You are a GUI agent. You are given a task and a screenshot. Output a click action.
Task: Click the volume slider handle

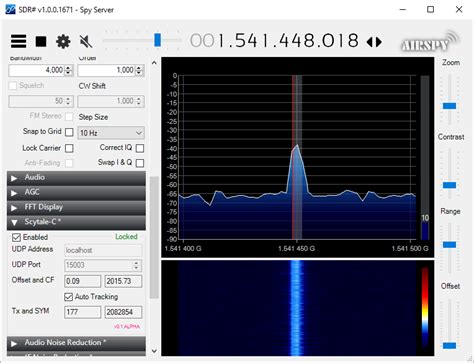(x=158, y=40)
